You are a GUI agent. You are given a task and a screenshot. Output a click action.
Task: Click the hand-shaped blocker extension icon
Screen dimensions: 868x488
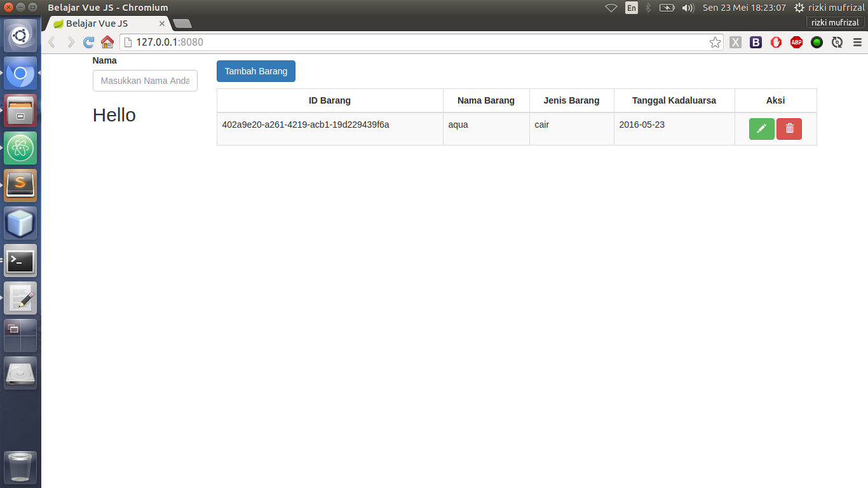coord(776,42)
